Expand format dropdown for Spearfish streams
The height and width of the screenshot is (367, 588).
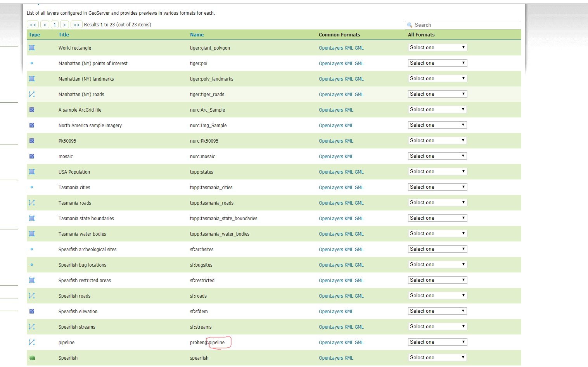click(x=437, y=327)
